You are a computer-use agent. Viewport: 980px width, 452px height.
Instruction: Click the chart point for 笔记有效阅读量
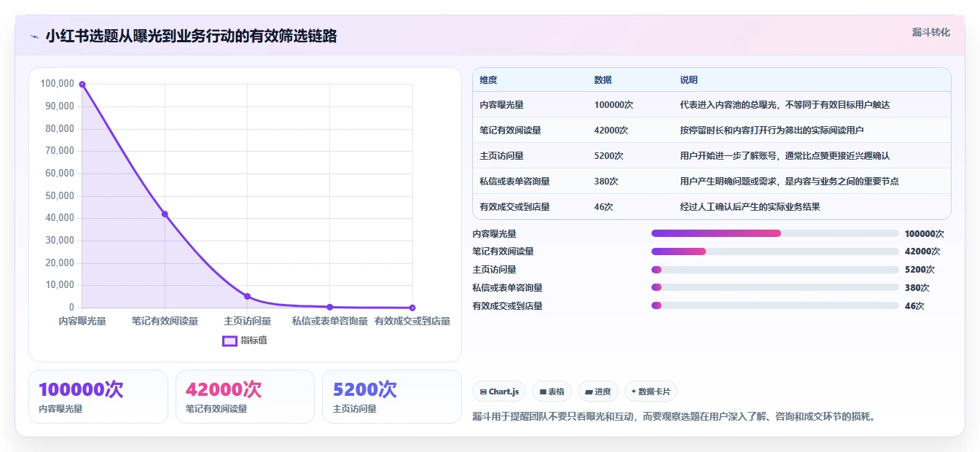165,214
